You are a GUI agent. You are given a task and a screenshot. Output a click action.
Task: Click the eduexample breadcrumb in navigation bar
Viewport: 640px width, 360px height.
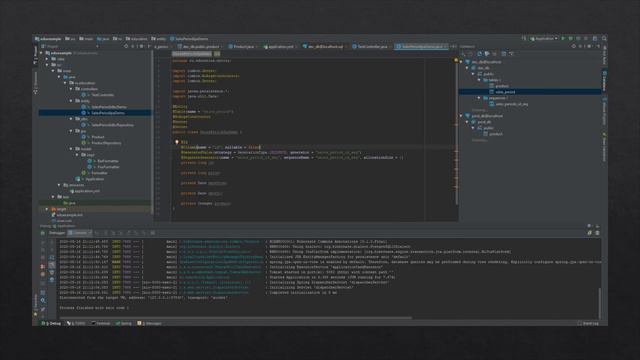tap(48, 39)
